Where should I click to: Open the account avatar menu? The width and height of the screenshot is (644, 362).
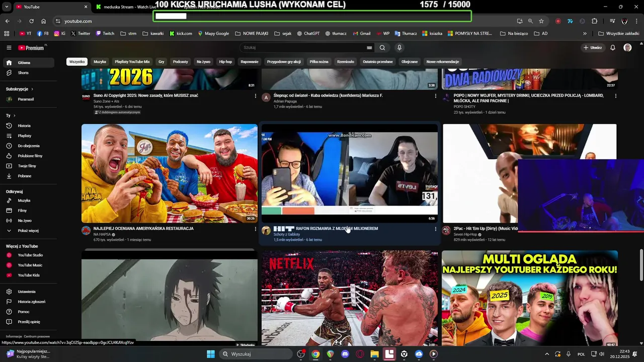pos(627,48)
